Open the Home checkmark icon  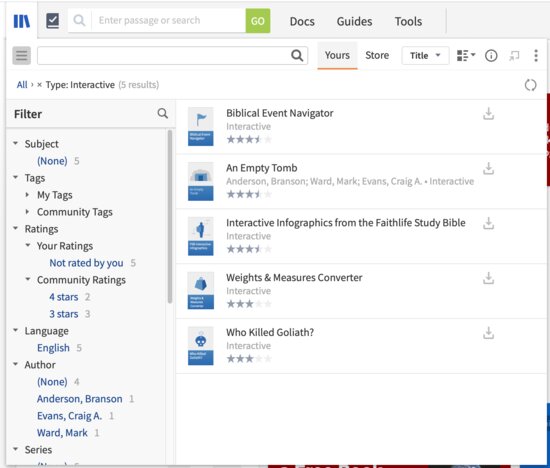coord(53,21)
